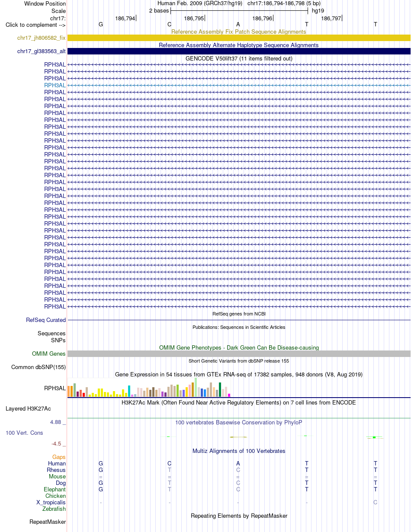Click the Sequences SNPs track label
This screenshot has width=411, height=532.
(x=51, y=337)
